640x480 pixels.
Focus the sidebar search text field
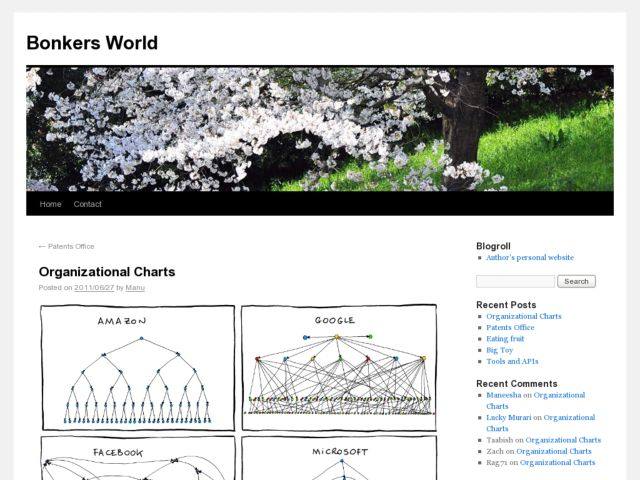515,281
